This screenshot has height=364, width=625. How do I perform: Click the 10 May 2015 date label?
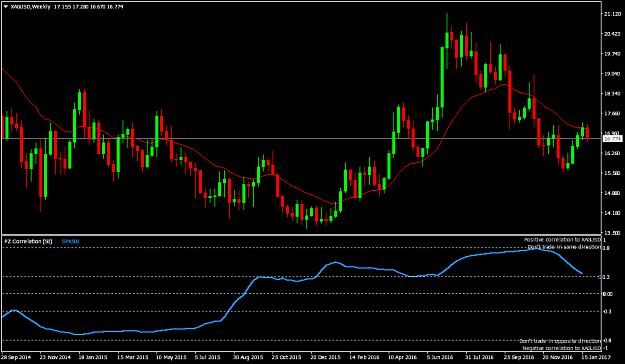coord(171,356)
